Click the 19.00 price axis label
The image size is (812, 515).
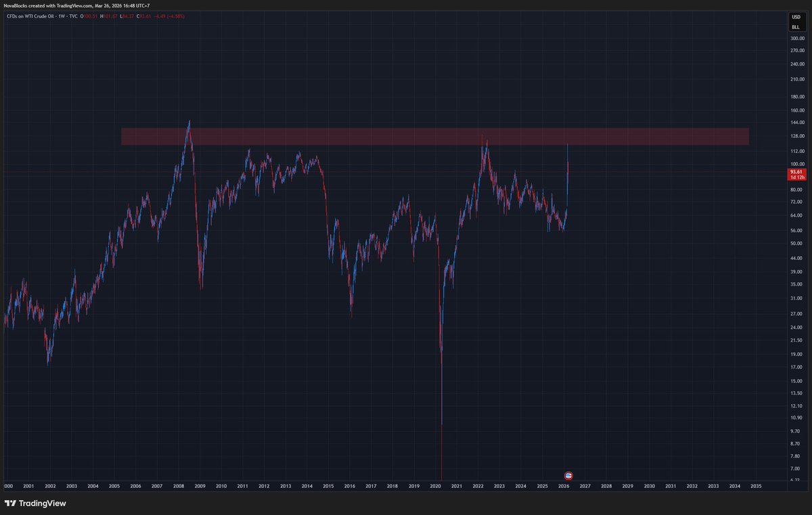click(x=796, y=354)
